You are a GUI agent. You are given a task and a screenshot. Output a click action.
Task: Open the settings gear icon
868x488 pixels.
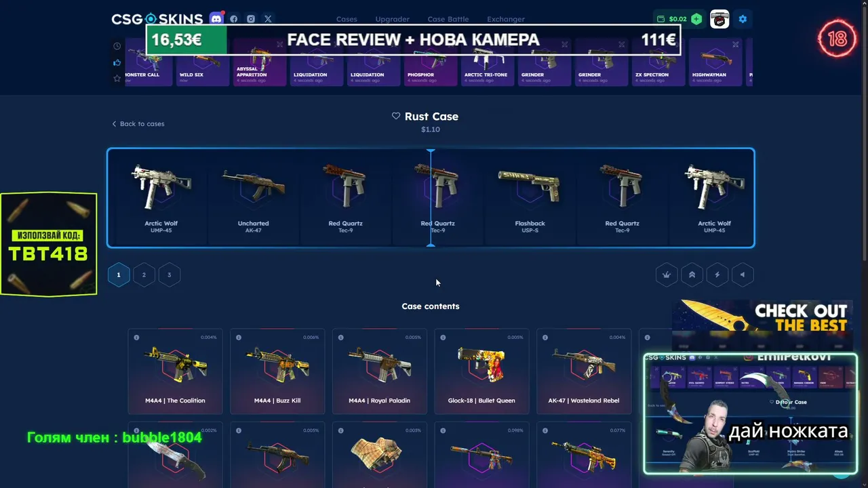click(x=743, y=19)
